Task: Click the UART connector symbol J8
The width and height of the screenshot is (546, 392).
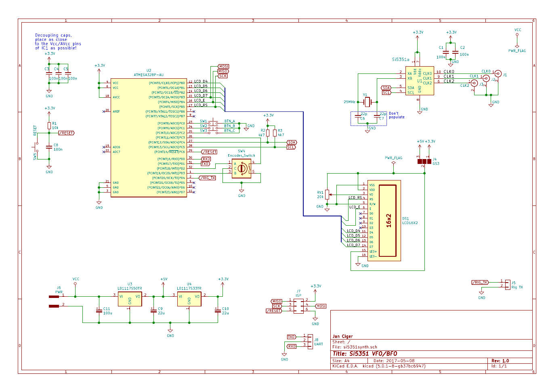Action: click(310, 341)
